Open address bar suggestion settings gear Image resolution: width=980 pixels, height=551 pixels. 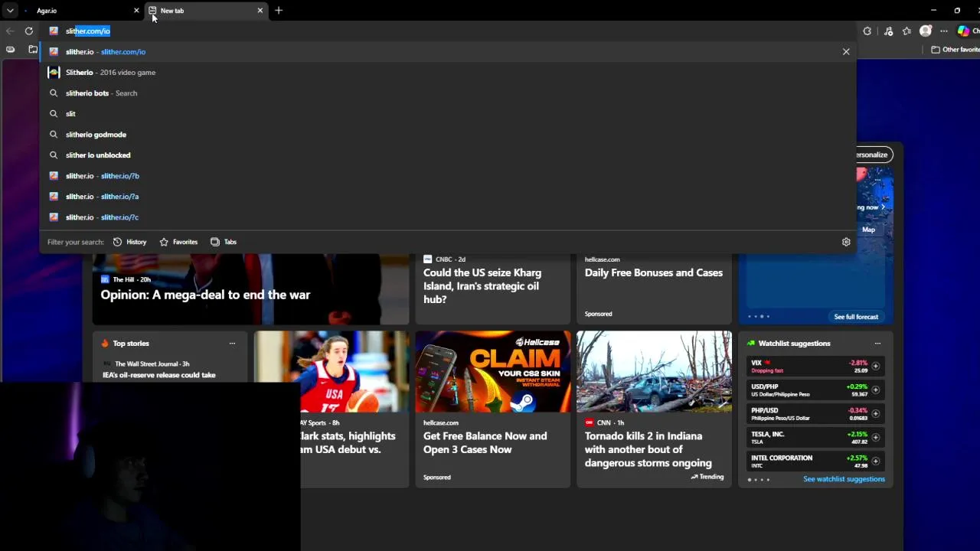[x=846, y=242]
